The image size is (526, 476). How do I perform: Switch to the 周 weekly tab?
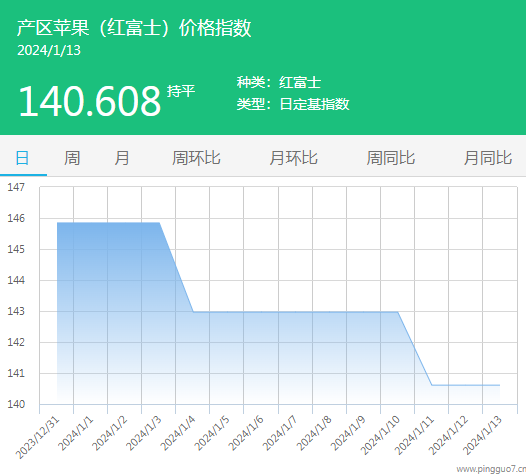click(72, 158)
